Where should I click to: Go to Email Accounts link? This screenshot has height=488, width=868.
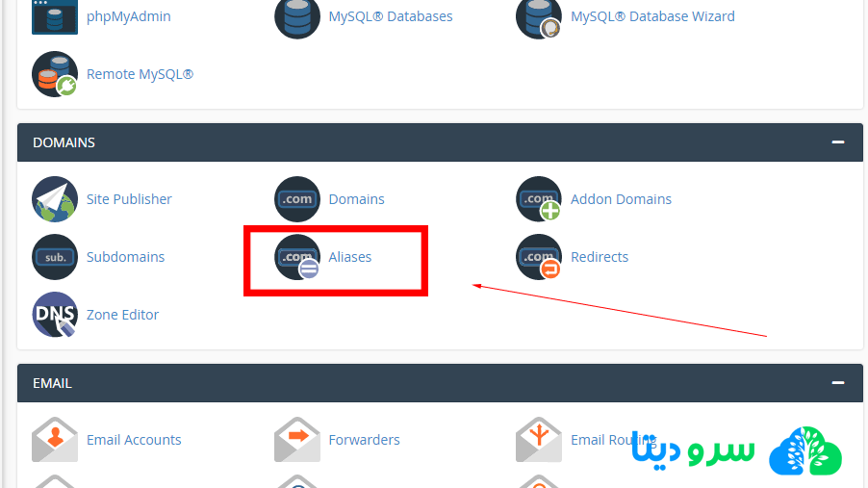point(134,440)
